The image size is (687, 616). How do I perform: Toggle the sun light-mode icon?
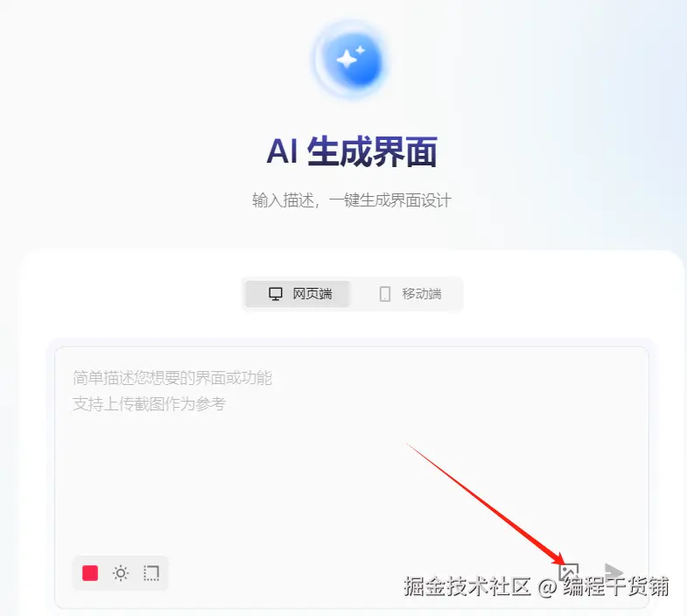click(x=121, y=573)
